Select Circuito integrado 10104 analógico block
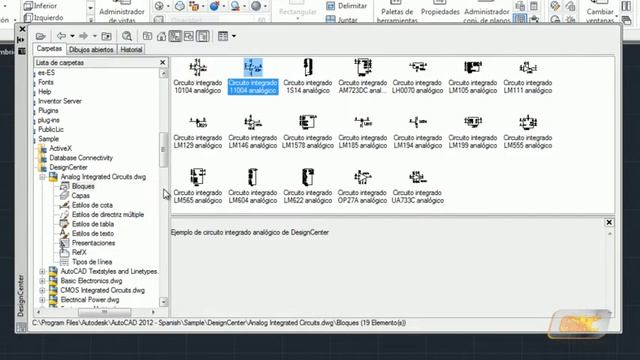Screen dimensions: 640x360 pyautogui.click(x=198, y=77)
